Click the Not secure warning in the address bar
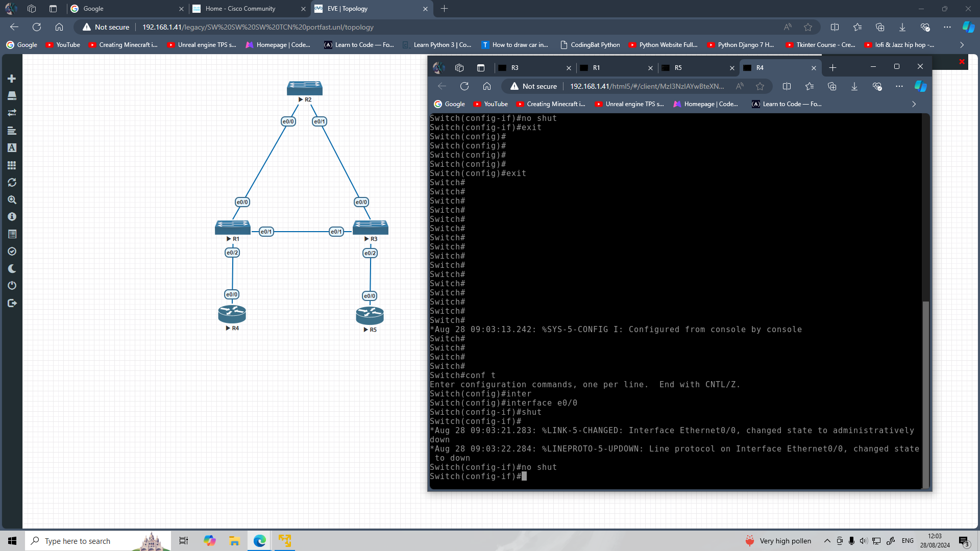980x551 pixels. 106,27
